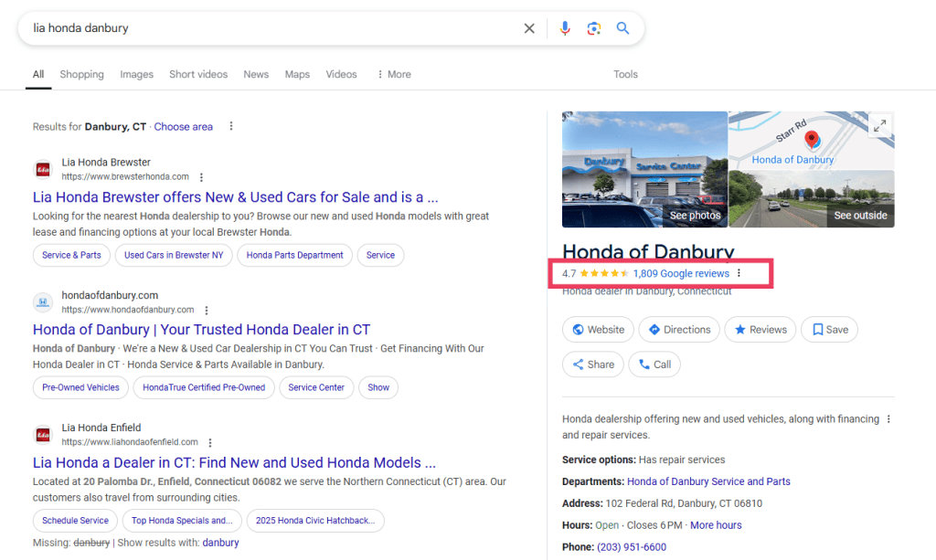Image resolution: width=936 pixels, height=560 pixels.
Task: Click the Service chip under Brewster result
Action: coord(380,255)
